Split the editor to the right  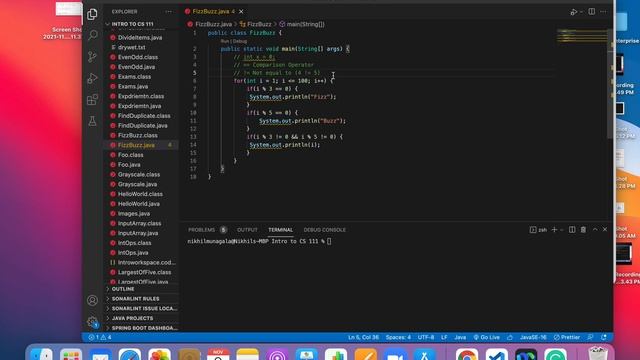coord(591,12)
